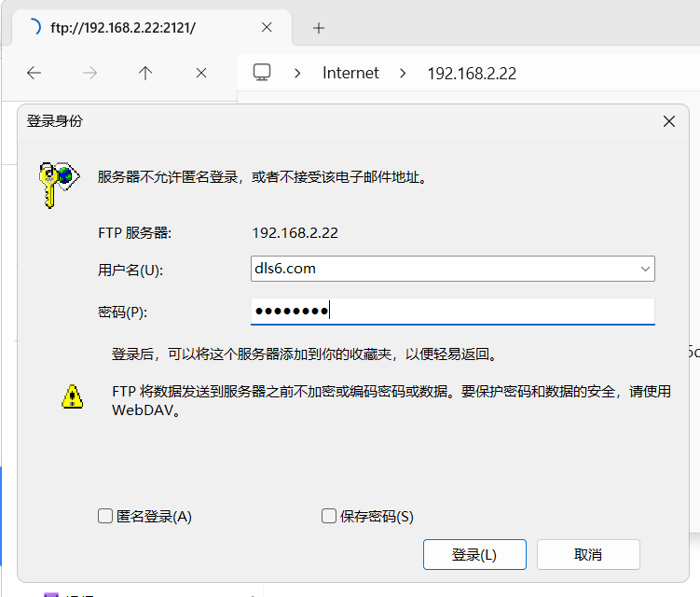700x597 pixels.
Task: Close the ftp://192.168.2.22:2121/ tab
Action: point(267,28)
